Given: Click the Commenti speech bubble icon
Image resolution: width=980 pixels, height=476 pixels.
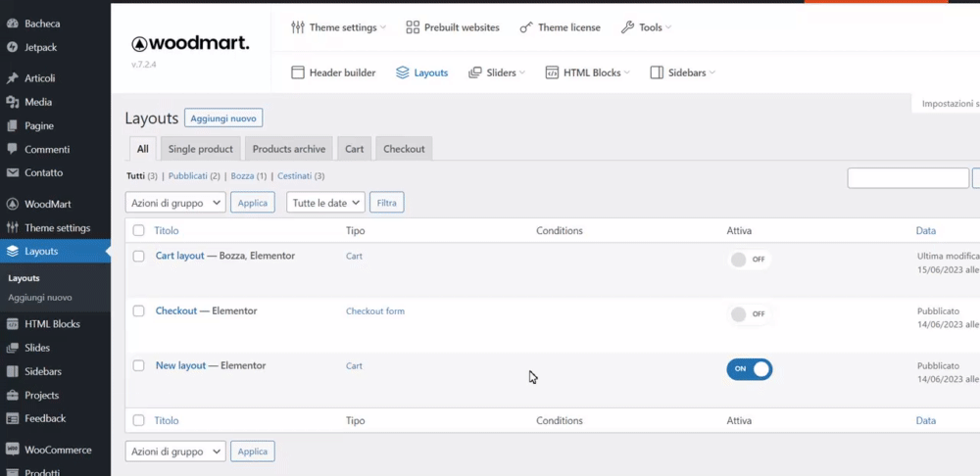Looking at the screenshot, I should pos(12,149).
